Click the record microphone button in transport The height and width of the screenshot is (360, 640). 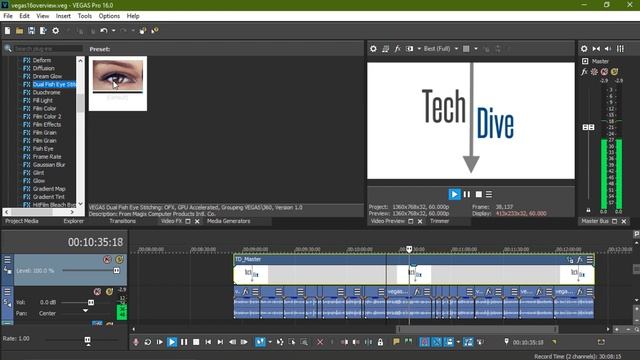click(x=136, y=342)
